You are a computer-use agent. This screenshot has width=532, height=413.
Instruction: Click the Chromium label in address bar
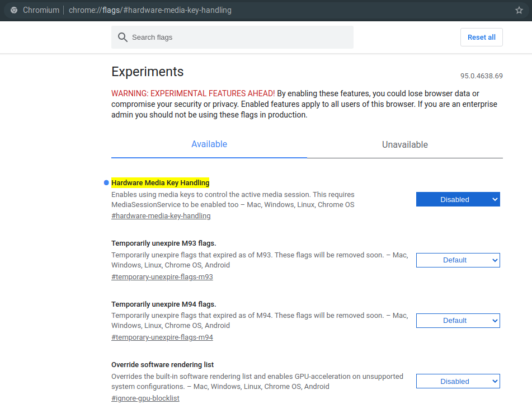pos(41,10)
